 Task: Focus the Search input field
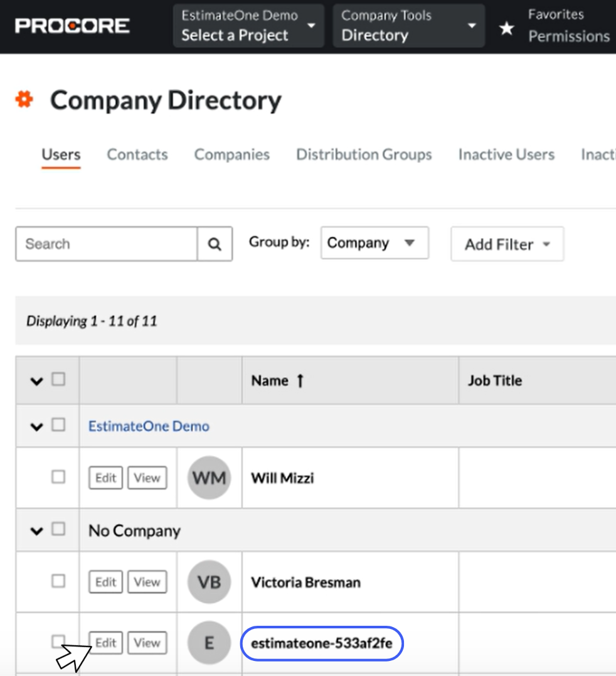tap(107, 244)
